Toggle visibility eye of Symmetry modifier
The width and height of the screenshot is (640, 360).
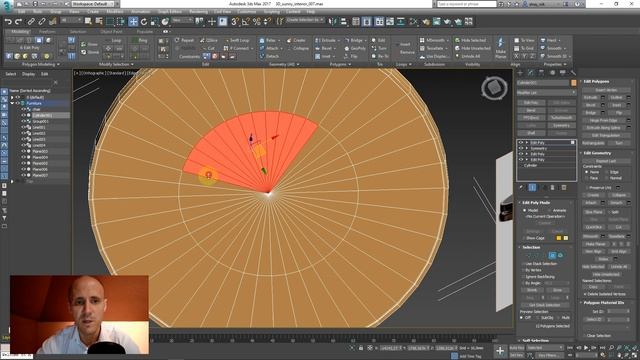click(x=521, y=148)
